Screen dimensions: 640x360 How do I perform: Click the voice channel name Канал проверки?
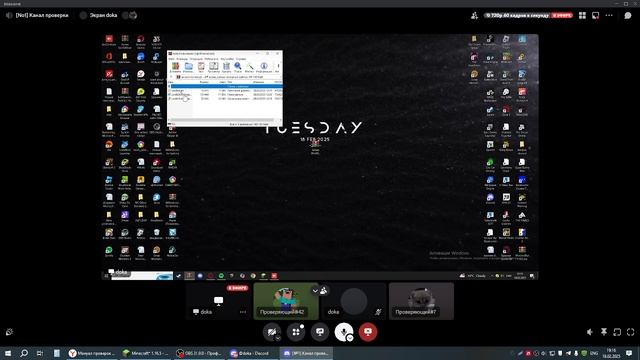coord(42,15)
